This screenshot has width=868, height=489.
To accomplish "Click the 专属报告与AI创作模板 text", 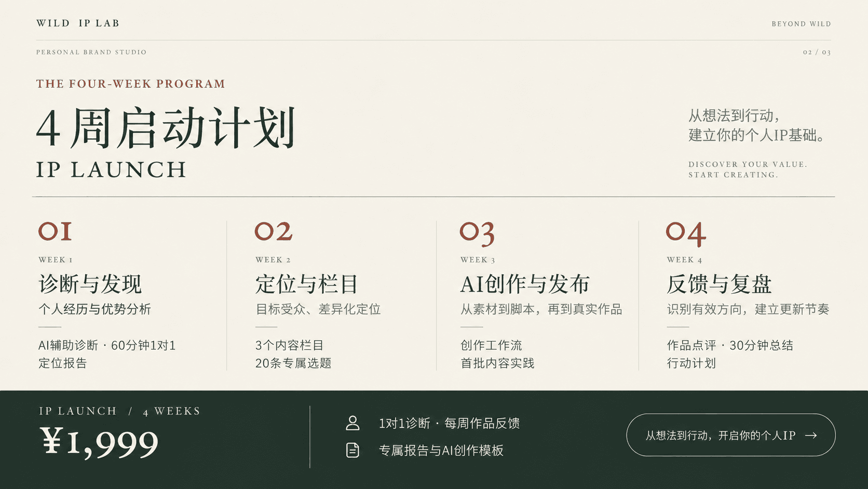I will tap(441, 451).
